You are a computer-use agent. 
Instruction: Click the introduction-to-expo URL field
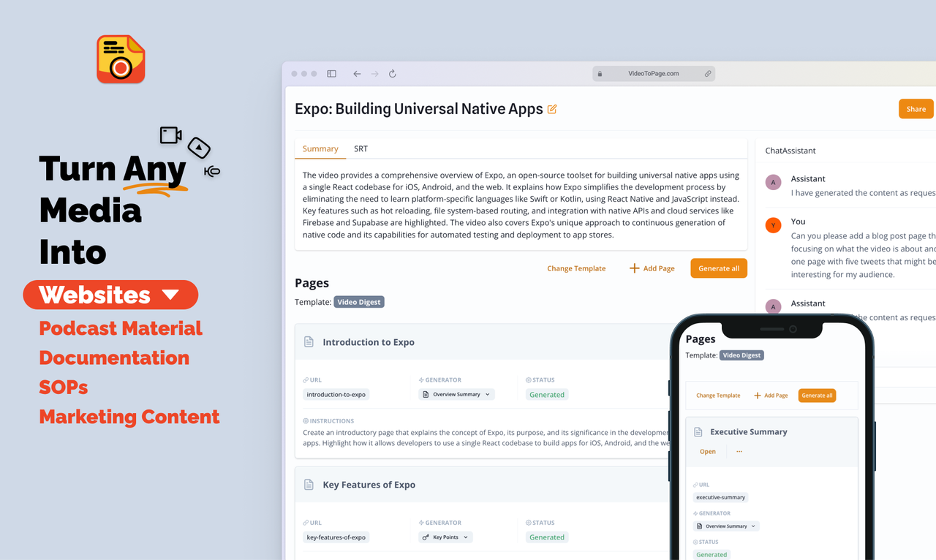tap(336, 395)
